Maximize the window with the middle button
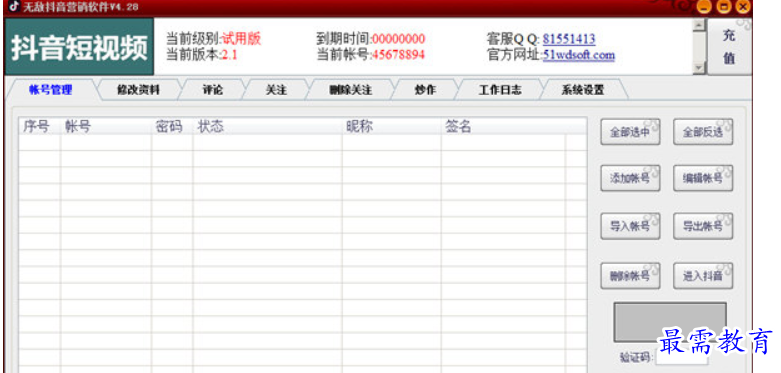The image size is (781, 373). coord(723,7)
